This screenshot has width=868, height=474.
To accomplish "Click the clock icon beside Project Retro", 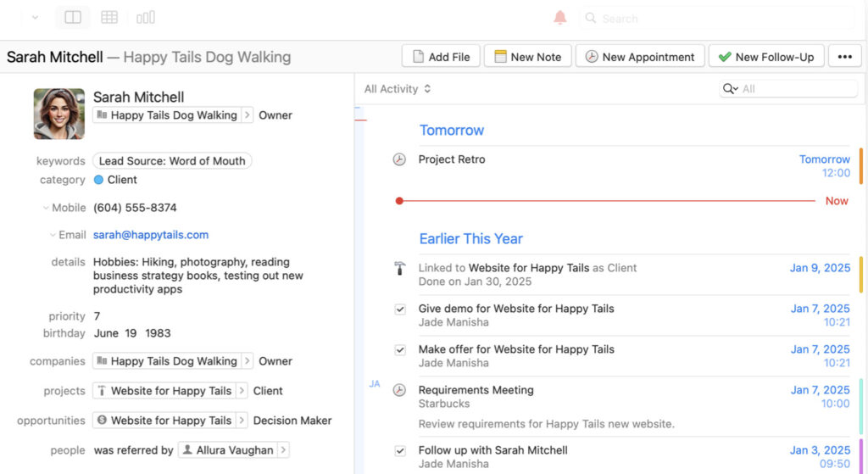I will pyautogui.click(x=399, y=159).
